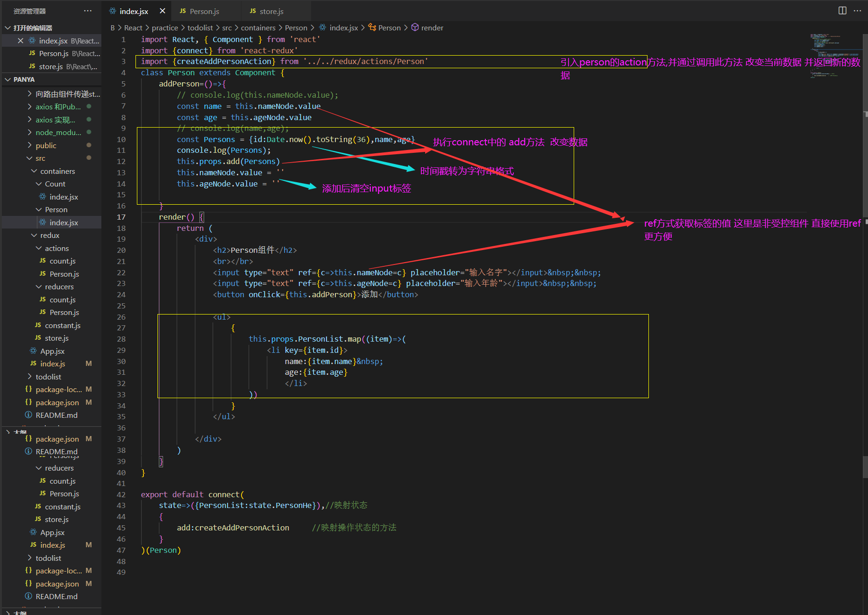
Task: Open count.js under actions folder
Action: click(x=63, y=261)
